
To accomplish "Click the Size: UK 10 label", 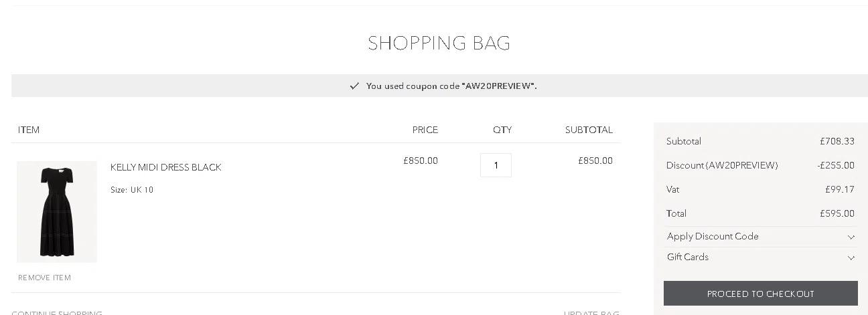I will point(132,190).
